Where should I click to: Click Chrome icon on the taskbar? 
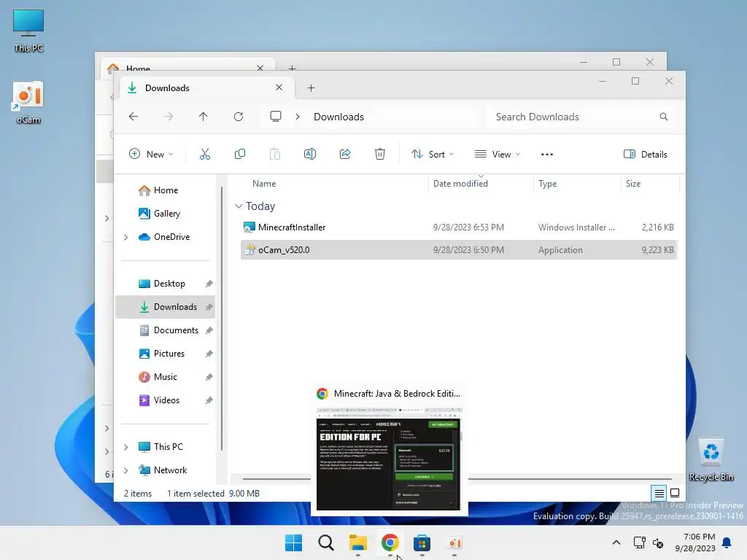pos(390,542)
